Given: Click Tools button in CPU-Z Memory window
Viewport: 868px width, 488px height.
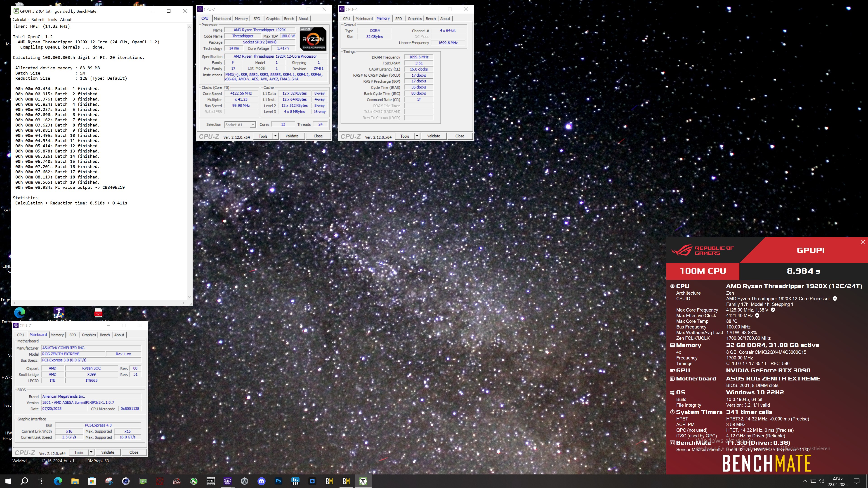Looking at the screenshot, I should pyautogui.click(x=405, y=136).
